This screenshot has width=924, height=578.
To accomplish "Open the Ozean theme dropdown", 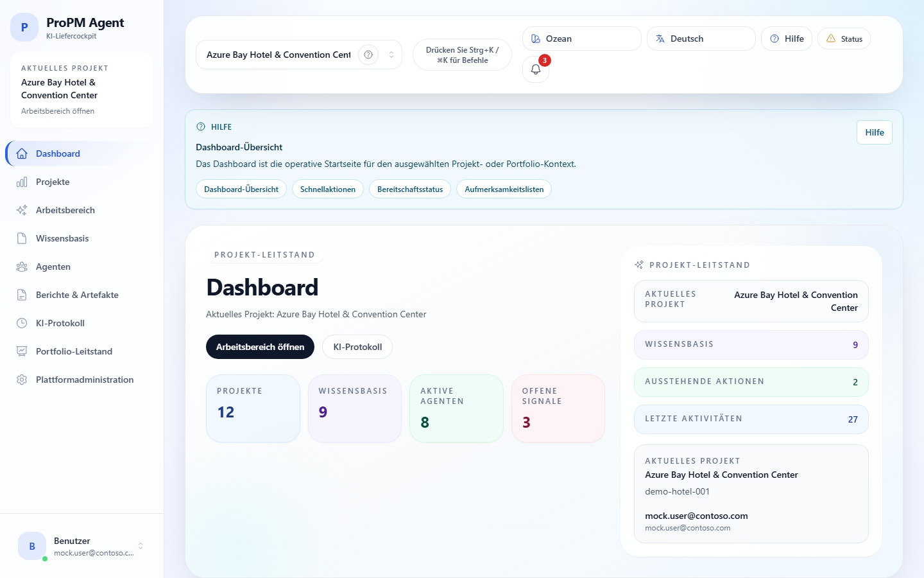I will tap(581, 39).
